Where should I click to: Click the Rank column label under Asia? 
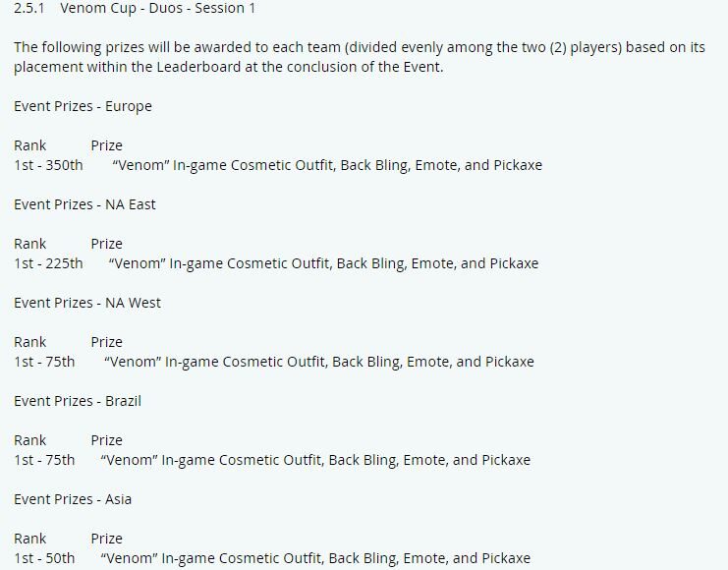(30, 539)
